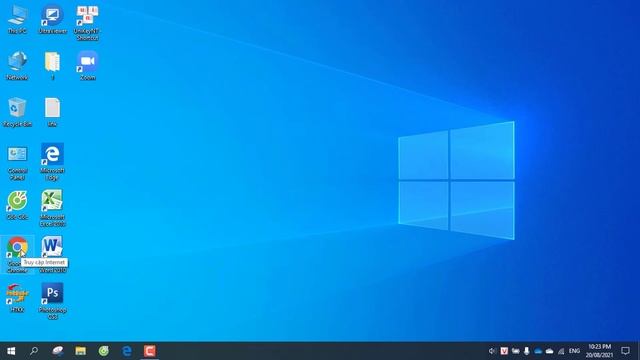This screenshot has width=640, height=360.
Task: Click the tray icon right of UniKey
Action: [x=516, y=351]
